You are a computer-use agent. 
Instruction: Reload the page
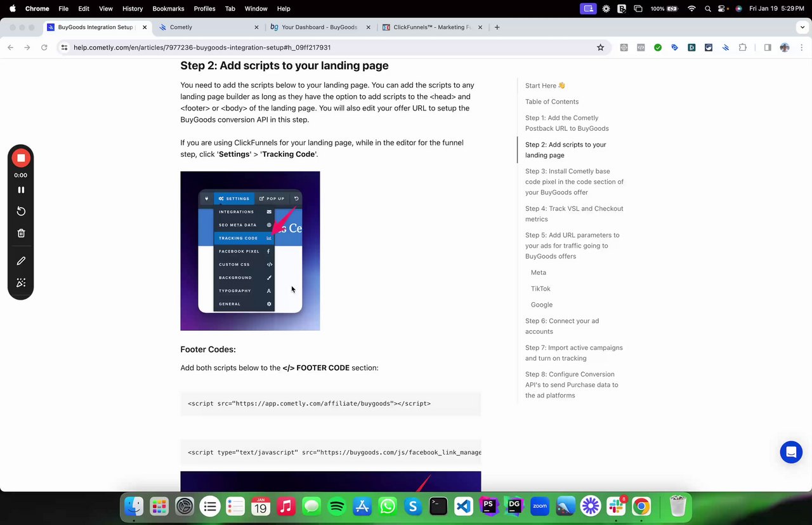[44, 48]
